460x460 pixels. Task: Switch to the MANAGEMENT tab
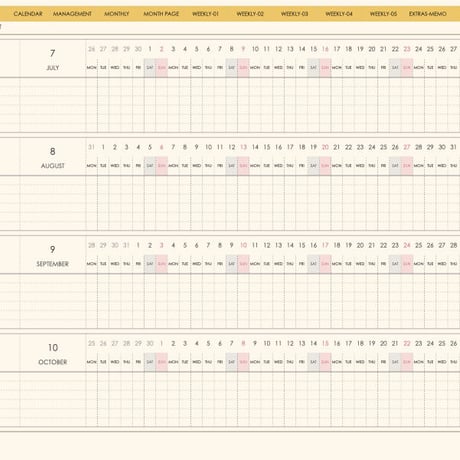(x=72, y=14)
